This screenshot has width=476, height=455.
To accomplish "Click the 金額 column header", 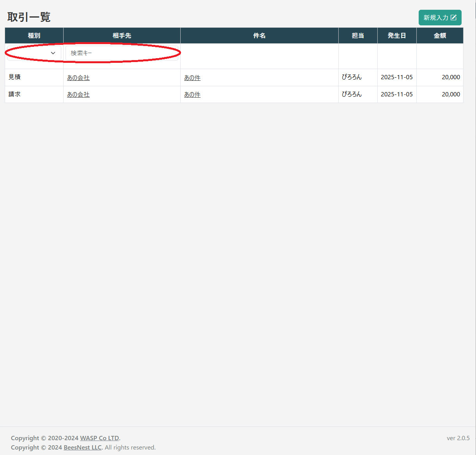I will 440,36.
